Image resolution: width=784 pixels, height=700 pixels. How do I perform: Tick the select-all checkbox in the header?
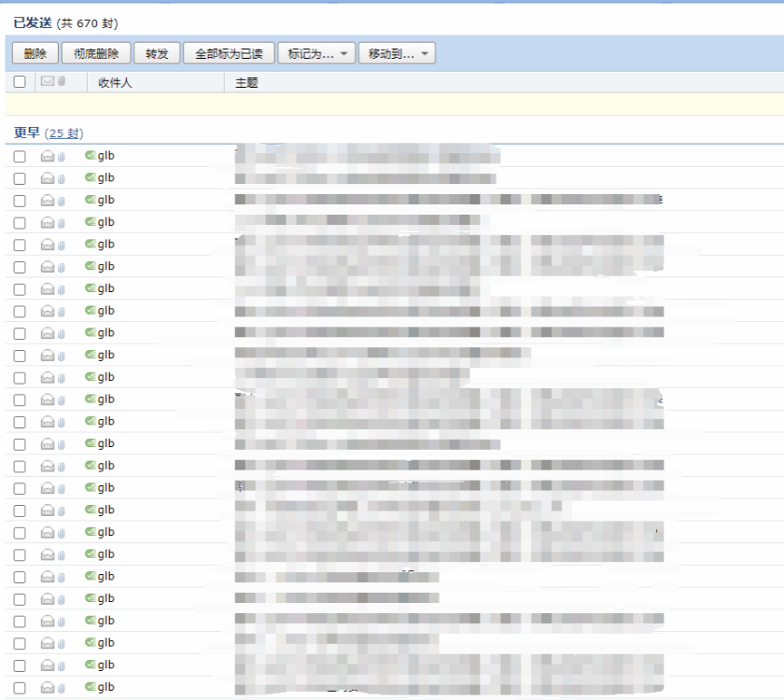tap(20, 82)
